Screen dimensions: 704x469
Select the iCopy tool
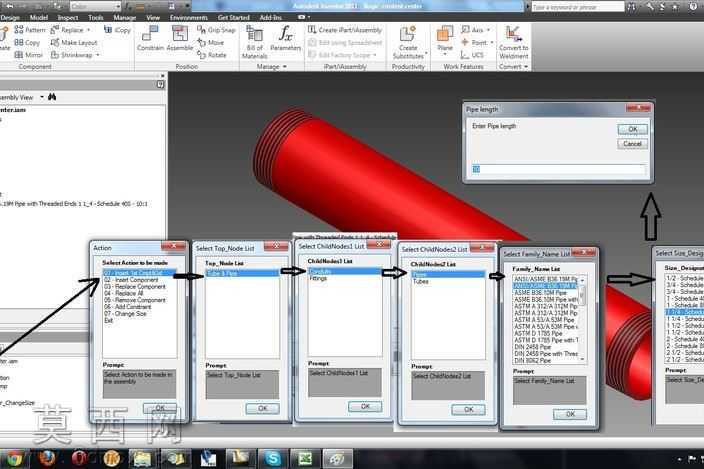click(x=117, y=30)
